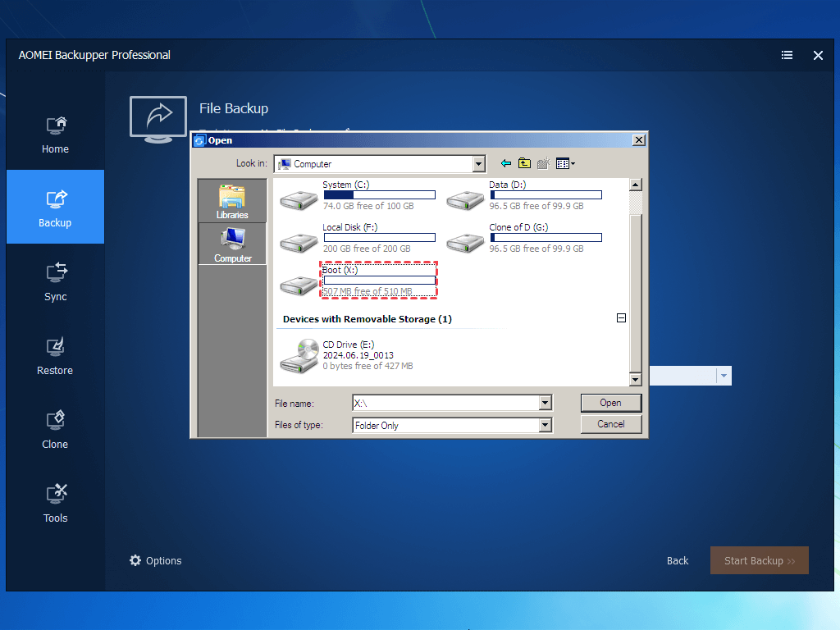Select CD Drive (E:) icon
Screen dimensions: 840x630
tap(299, 356)
